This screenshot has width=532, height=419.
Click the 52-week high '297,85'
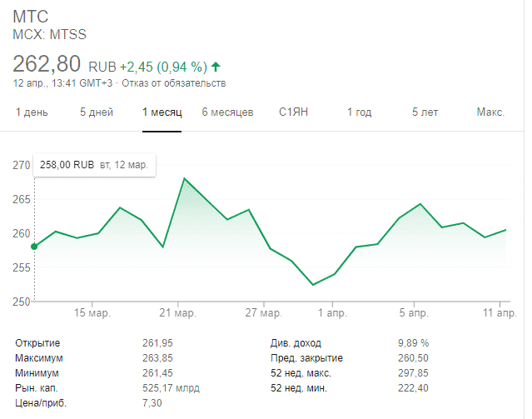[x=413, y=373]
